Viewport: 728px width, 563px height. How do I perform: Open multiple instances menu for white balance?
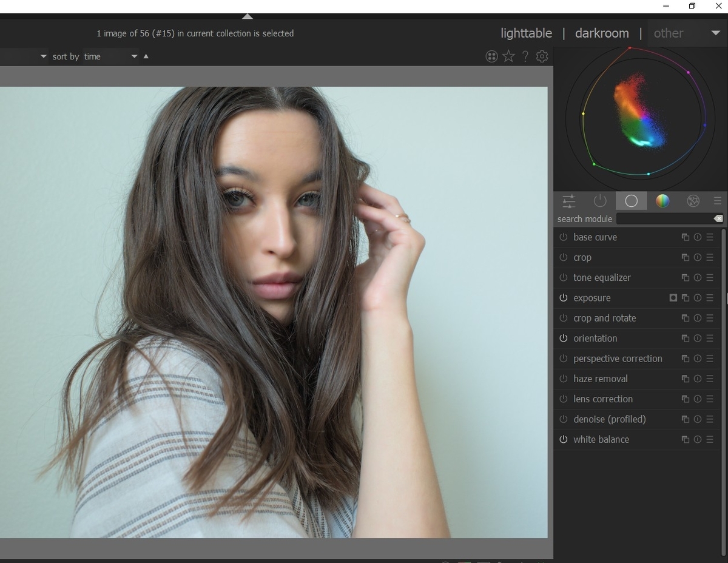(x=685, y=439)
